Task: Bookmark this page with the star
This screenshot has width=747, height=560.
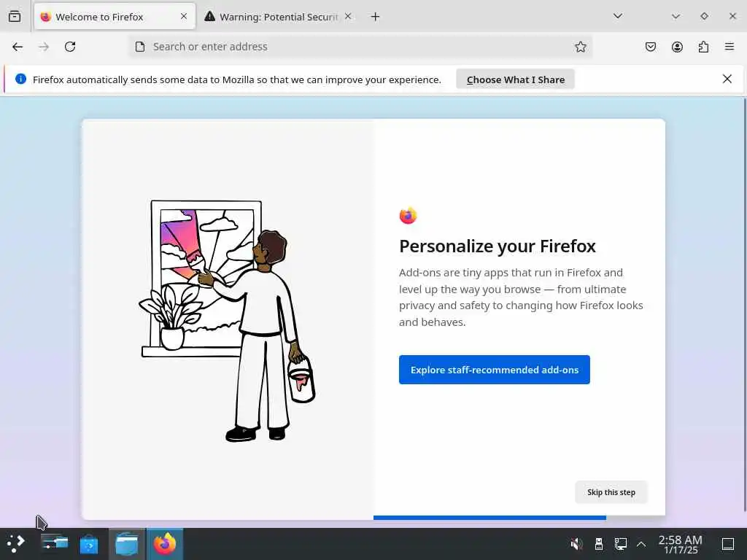Action: tap(580, 47)
